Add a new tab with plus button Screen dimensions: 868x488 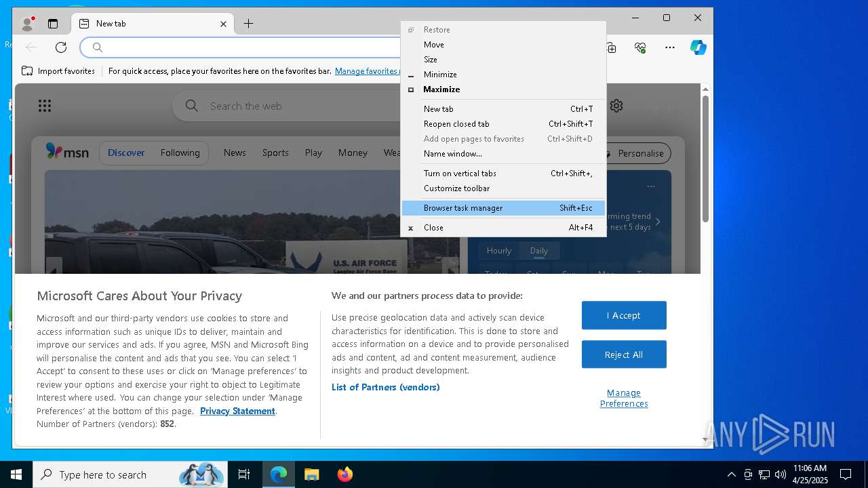point(249,24)
